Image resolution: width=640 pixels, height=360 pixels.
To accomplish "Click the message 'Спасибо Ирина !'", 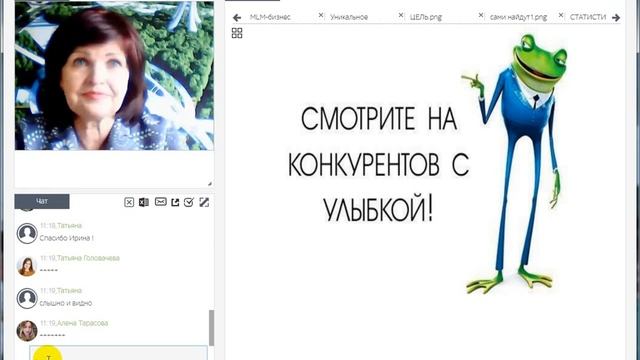I will click(x=67, y=238).
